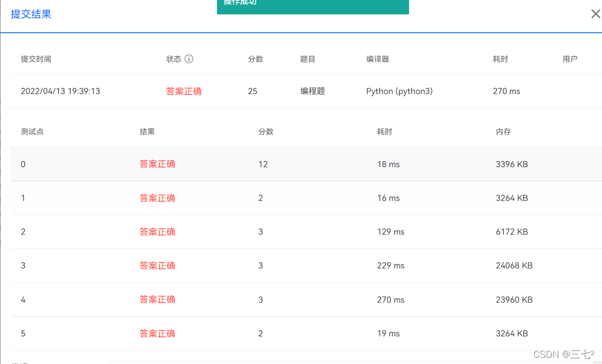
Task: Click the 答案正确 status for test point 2
Action: coord(157,232)
